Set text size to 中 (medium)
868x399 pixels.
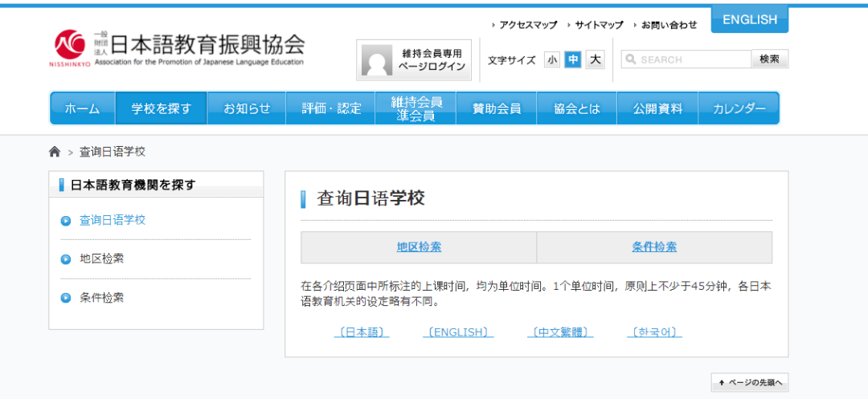coord(573,59)
